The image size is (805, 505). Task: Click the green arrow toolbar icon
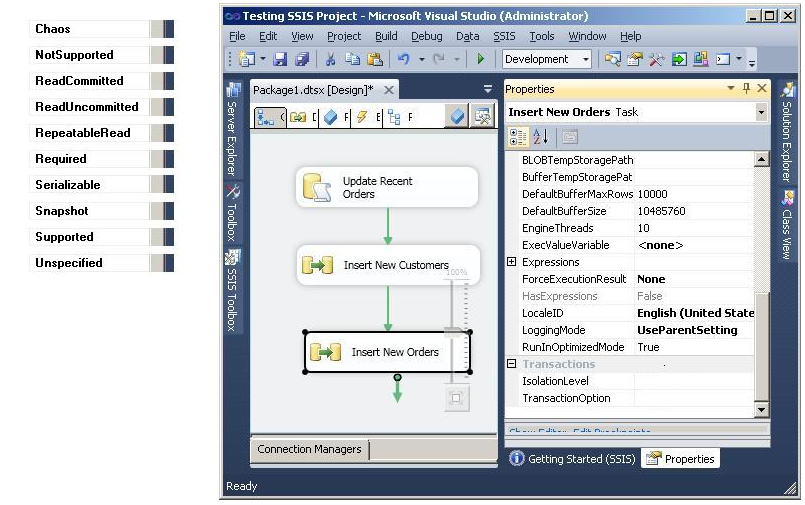[679, 60]
